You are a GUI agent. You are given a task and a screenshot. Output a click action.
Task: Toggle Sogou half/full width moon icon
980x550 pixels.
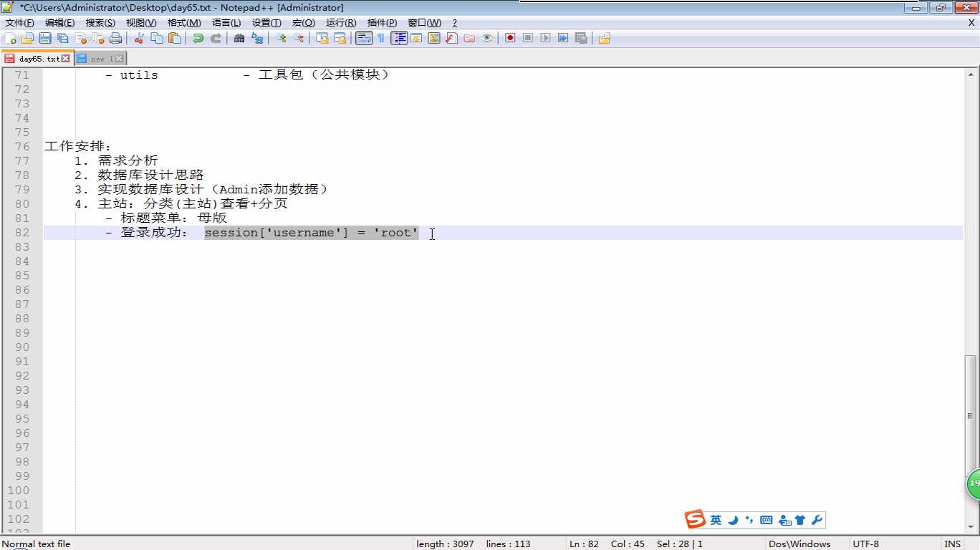point(733,520)
